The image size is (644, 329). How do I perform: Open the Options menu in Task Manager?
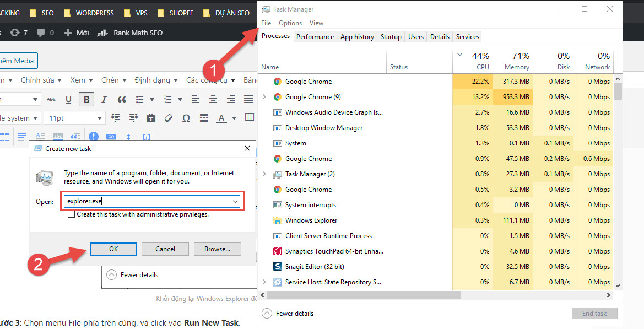click(290, 23)
